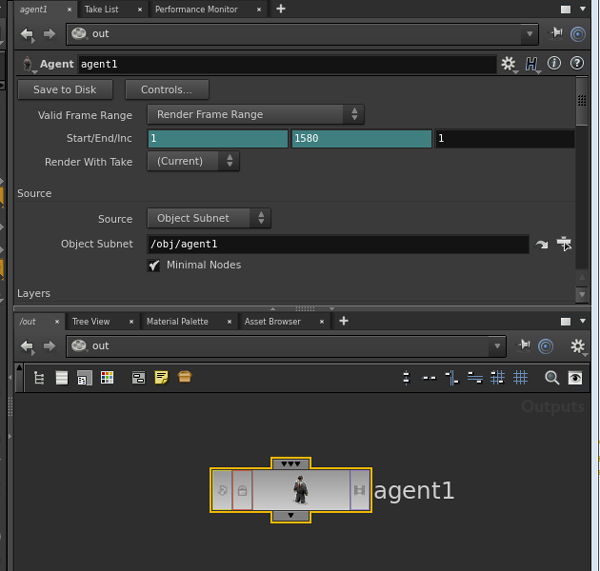Expand the network pane path dropdown arrow
600x571 pixels.
pos(497,346)
